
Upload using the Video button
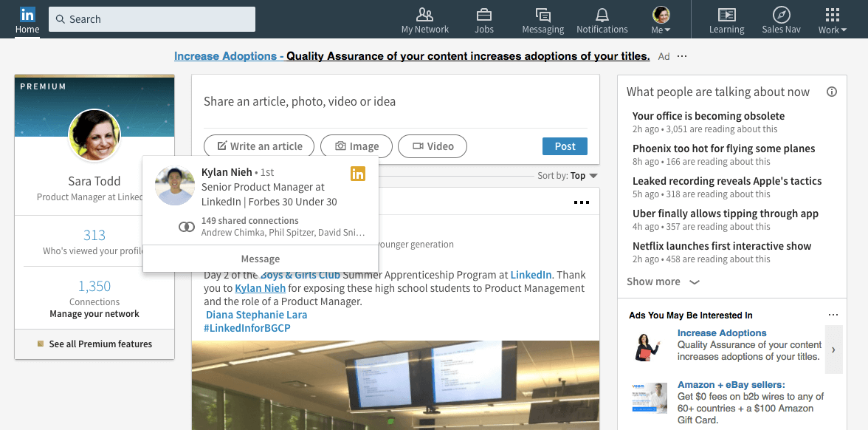(433, 146)
